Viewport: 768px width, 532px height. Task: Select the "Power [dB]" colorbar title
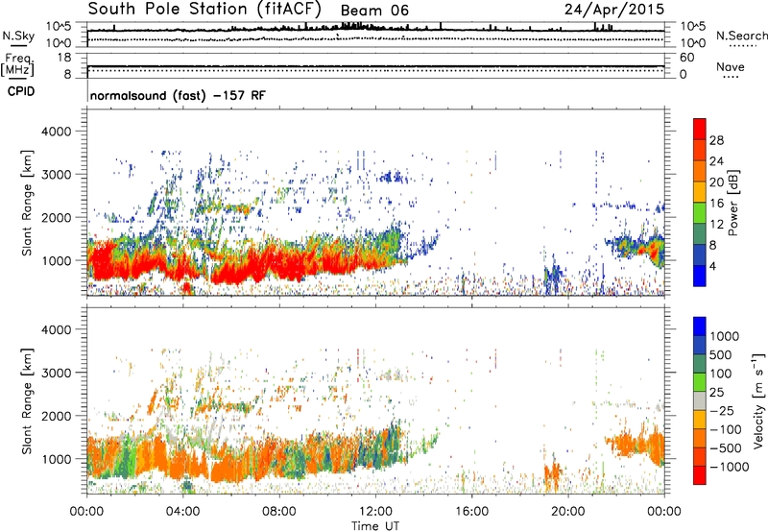pyautogui.click(x=733, y=203)
